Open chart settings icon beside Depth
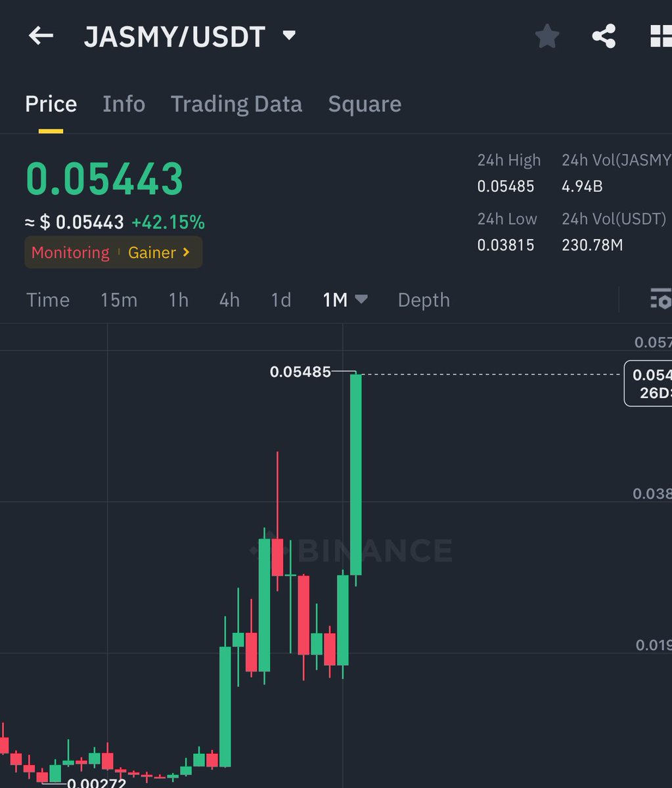This screenshot has width=672, height=788. [x=660, y=299]
